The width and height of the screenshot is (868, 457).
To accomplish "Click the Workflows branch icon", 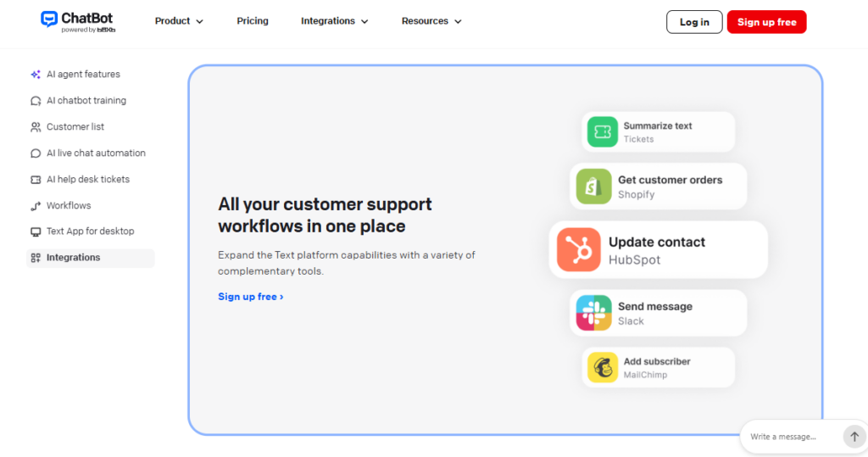I will [x=36, y=206].
